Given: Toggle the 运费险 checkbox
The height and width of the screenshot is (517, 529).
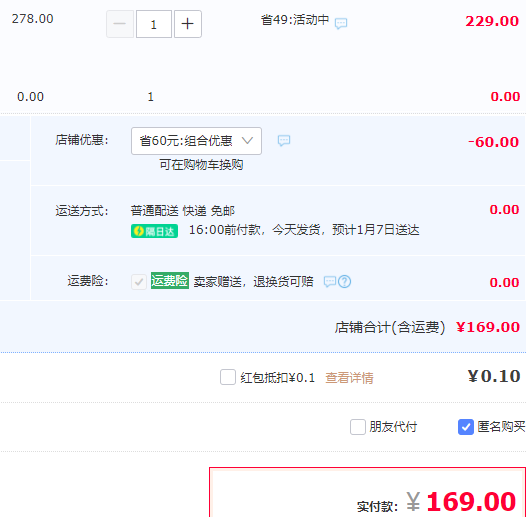Looking at the screenshot, I should pyautogui.click(x=139, y=282).
